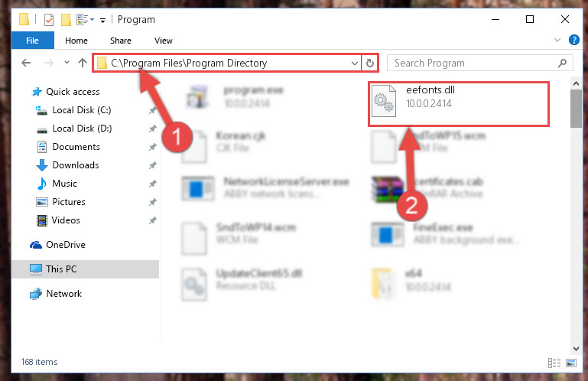Open the Customize Quick Access Toolbar dropdown
This screenshot has width=588, height=381.
[x=102, y=20]
